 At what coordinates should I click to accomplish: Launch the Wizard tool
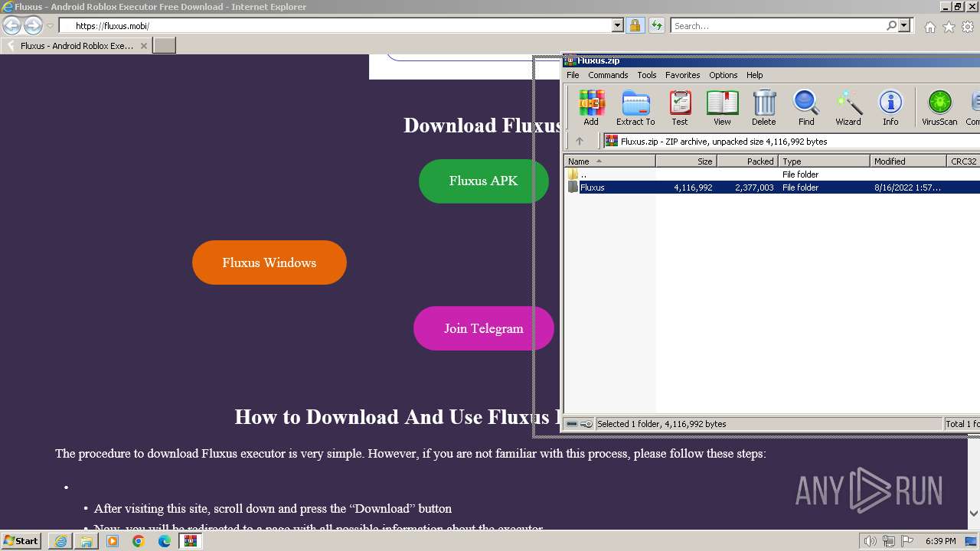848,107
